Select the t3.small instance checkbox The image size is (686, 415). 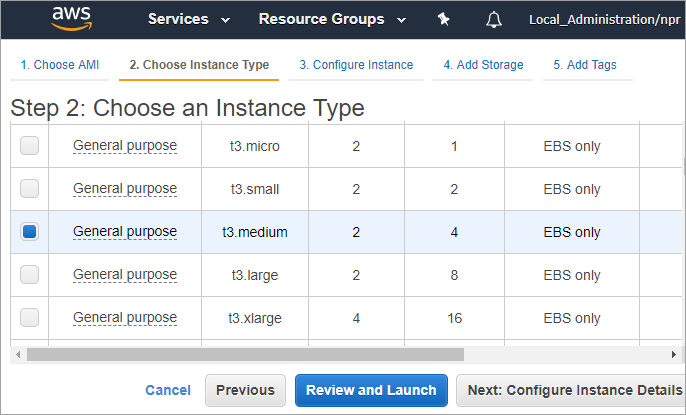30,189
